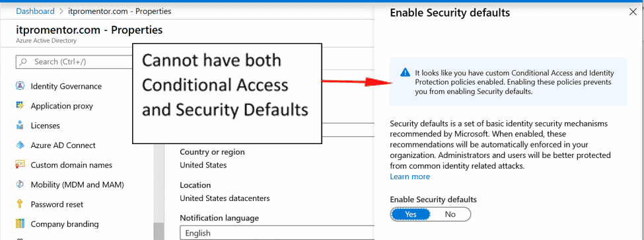The width and height of the screenshot is (644, 240).
Task: Close the Enable Security defaults panel
Action: point(633,12)
